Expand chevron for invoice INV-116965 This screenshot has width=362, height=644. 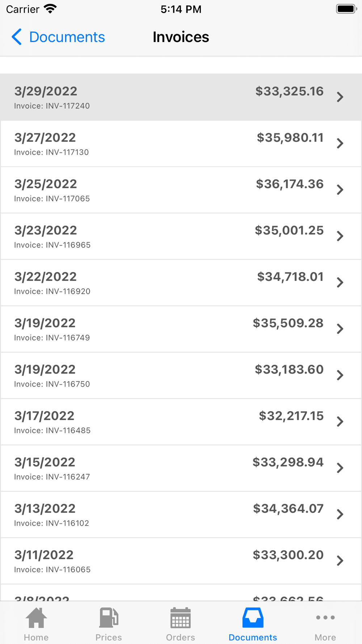click(x=340, y=236)
